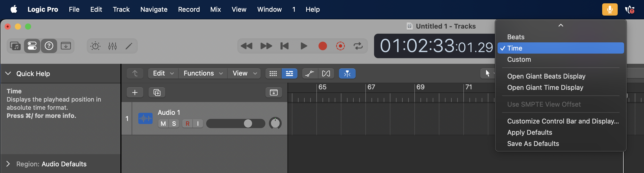Viewport: 644px width, 173px height.
Task: Open Smart Controls with the dial icon
Action: tap(95, 46)
